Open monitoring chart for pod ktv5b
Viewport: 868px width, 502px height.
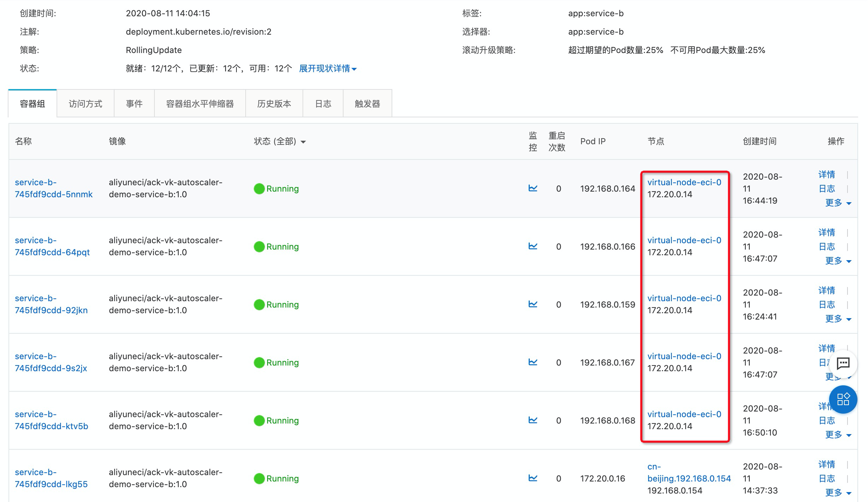[x=533, y=420]
